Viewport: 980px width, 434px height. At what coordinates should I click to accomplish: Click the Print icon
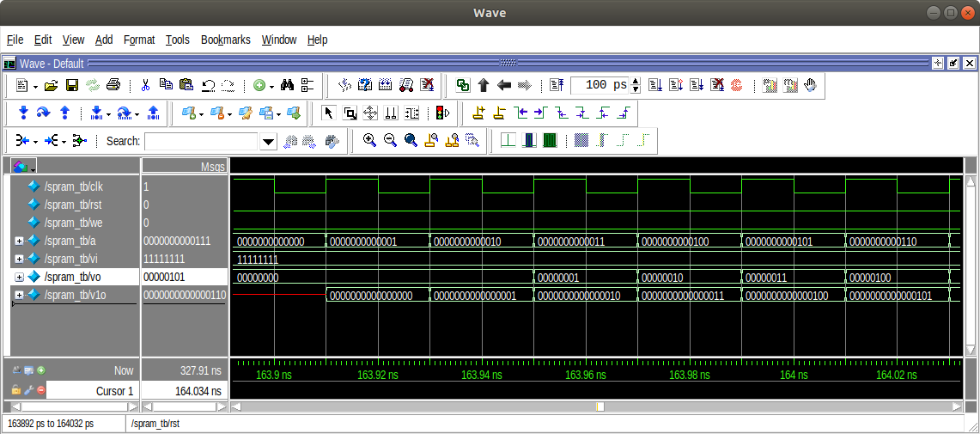(x=113, y=85)
